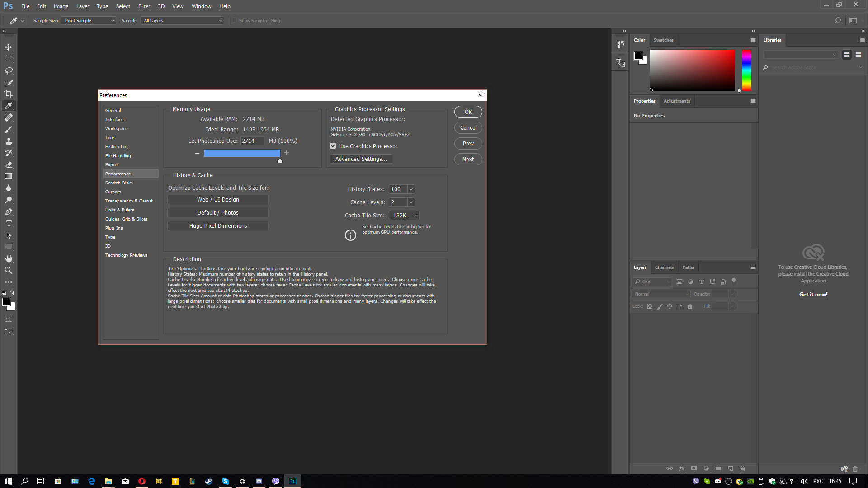Open the Sample All Layers dropdown
Viewport: 868px width, 488px height.
pos(183,20)
